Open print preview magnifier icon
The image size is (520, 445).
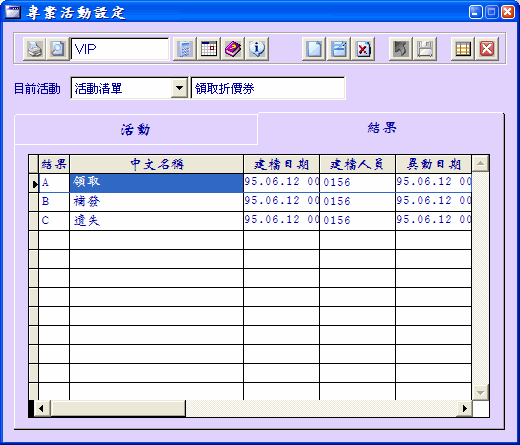pos(58,49)
